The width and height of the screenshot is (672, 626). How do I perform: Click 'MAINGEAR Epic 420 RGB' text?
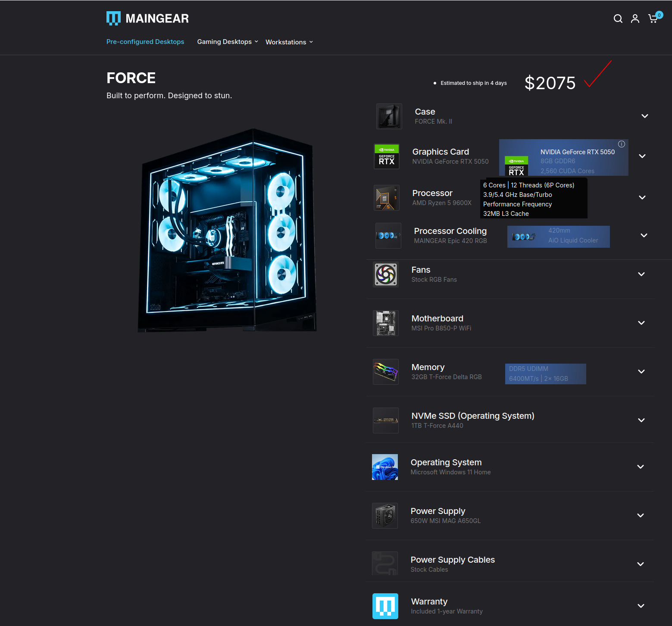coord(450,241)
